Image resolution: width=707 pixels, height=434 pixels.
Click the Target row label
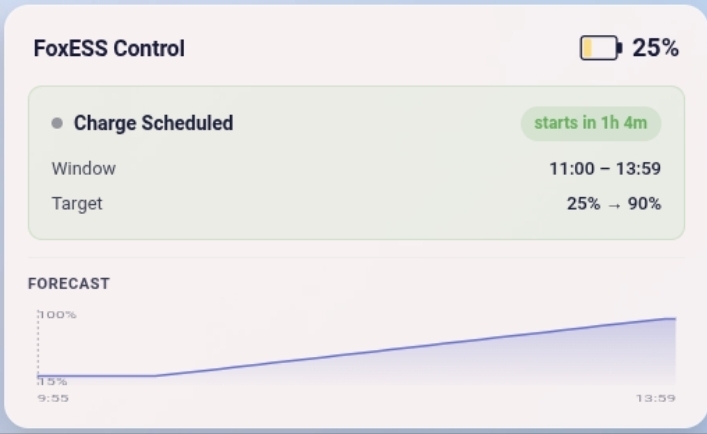[x=77, y=204]
